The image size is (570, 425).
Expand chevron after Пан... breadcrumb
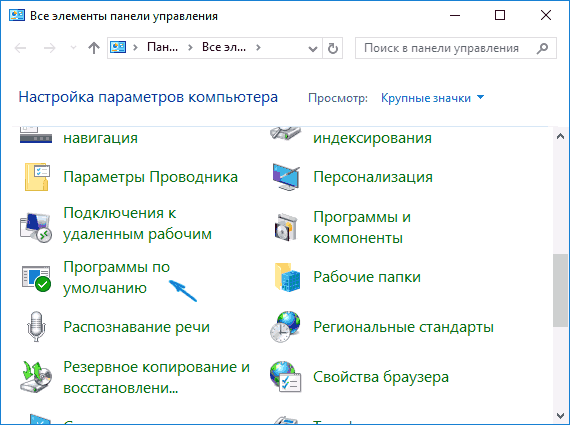tap(190, 47)
